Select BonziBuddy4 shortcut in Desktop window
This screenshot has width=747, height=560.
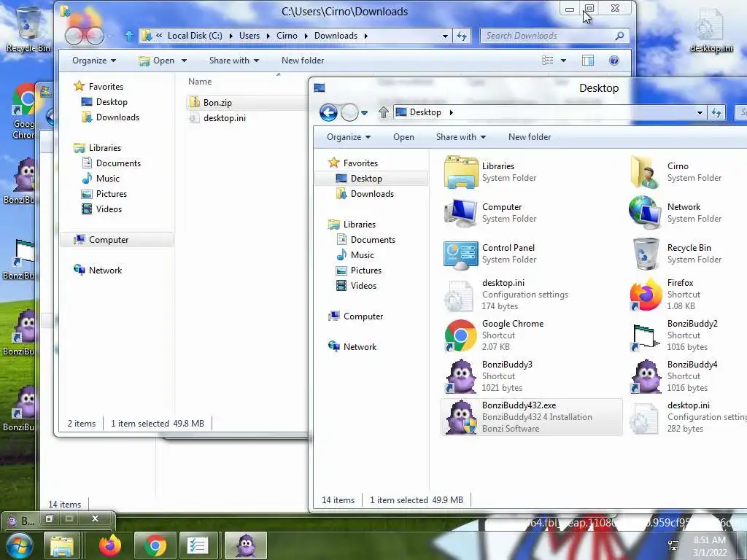tap(674, 376)
